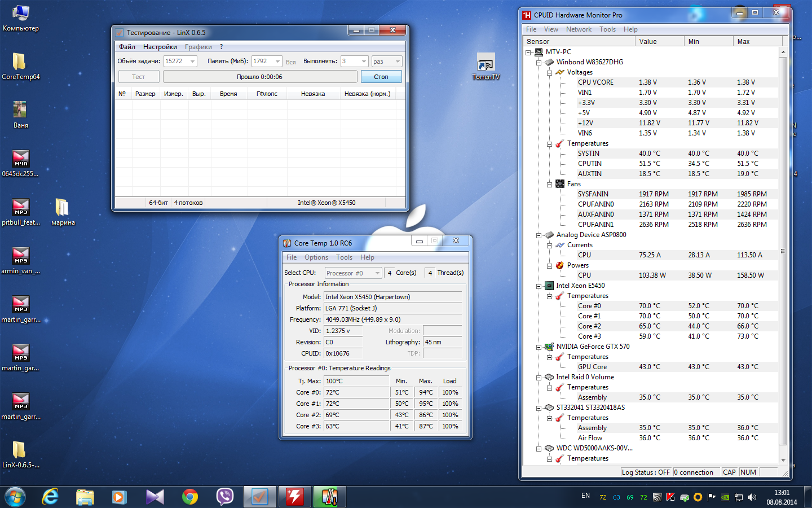
Task: Click the HWMonitor vertical scrollbar up arrow
Action: click(783, 52)
